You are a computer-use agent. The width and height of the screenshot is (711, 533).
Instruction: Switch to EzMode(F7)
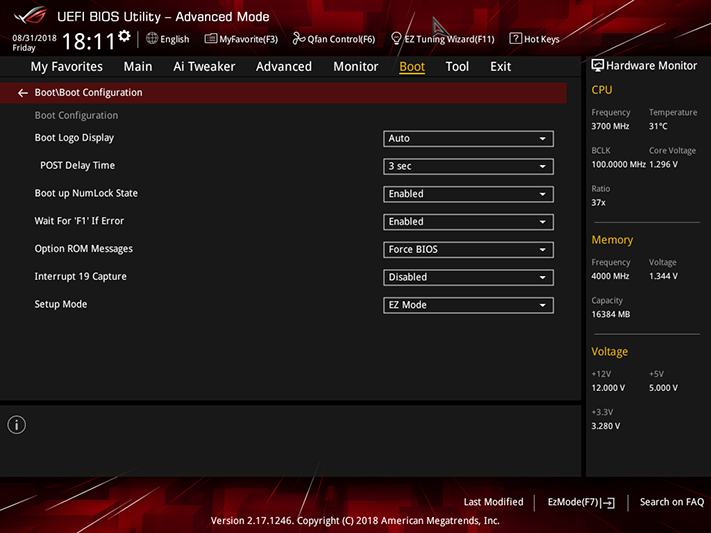581,502
